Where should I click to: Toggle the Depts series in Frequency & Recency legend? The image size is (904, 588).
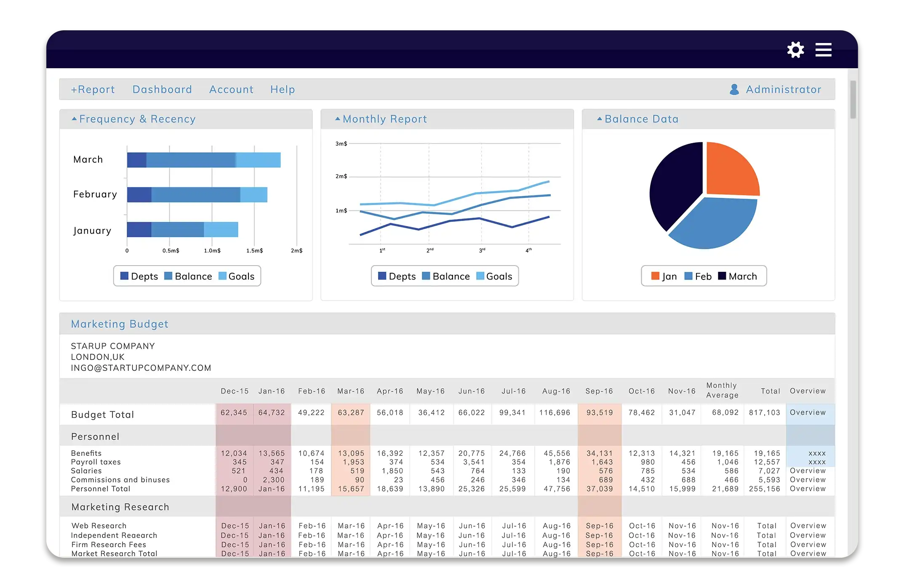click(124, 276)
